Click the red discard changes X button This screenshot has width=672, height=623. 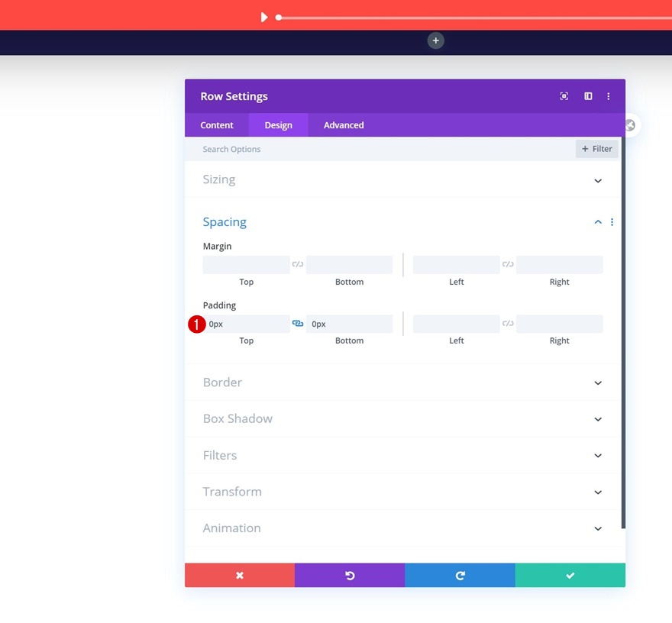coord(240,575)
